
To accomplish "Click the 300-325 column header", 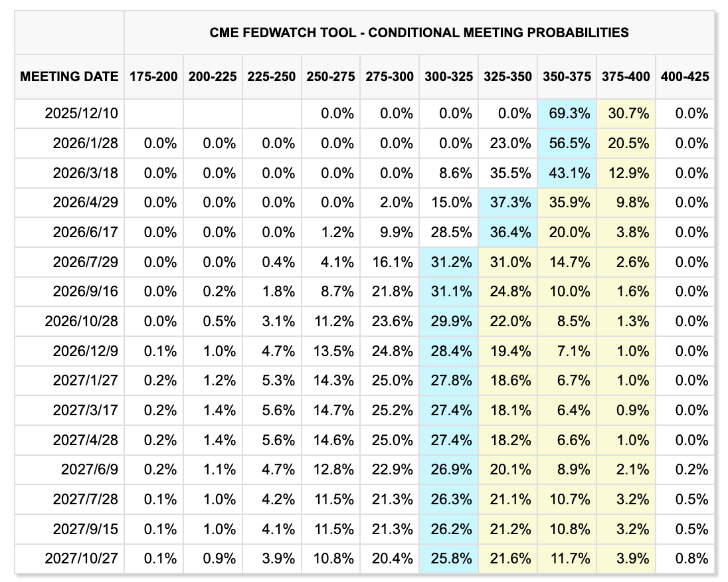I will coord(449,76).
